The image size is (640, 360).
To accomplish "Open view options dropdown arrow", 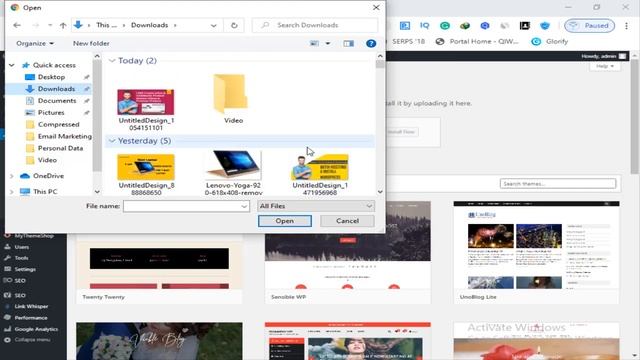I will (x=328, y=43).
